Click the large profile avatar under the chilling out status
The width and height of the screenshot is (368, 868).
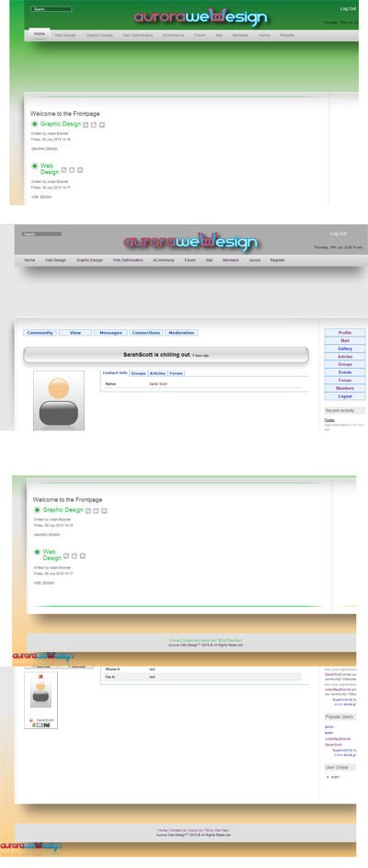59,400
